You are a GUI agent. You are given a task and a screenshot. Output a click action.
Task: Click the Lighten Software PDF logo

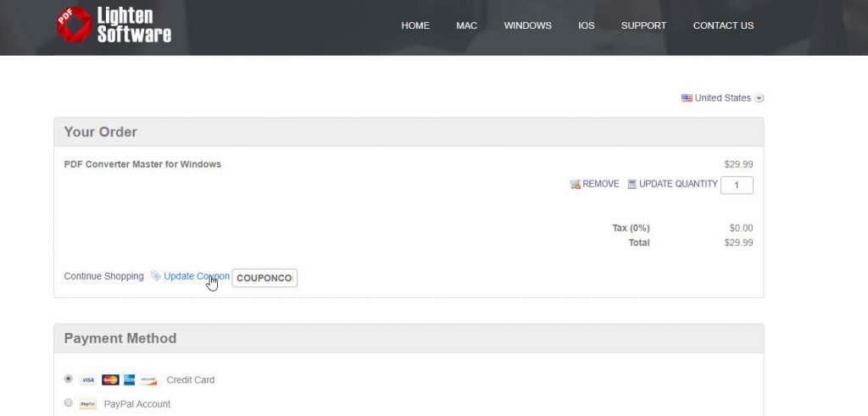click(x=114, y=25)
